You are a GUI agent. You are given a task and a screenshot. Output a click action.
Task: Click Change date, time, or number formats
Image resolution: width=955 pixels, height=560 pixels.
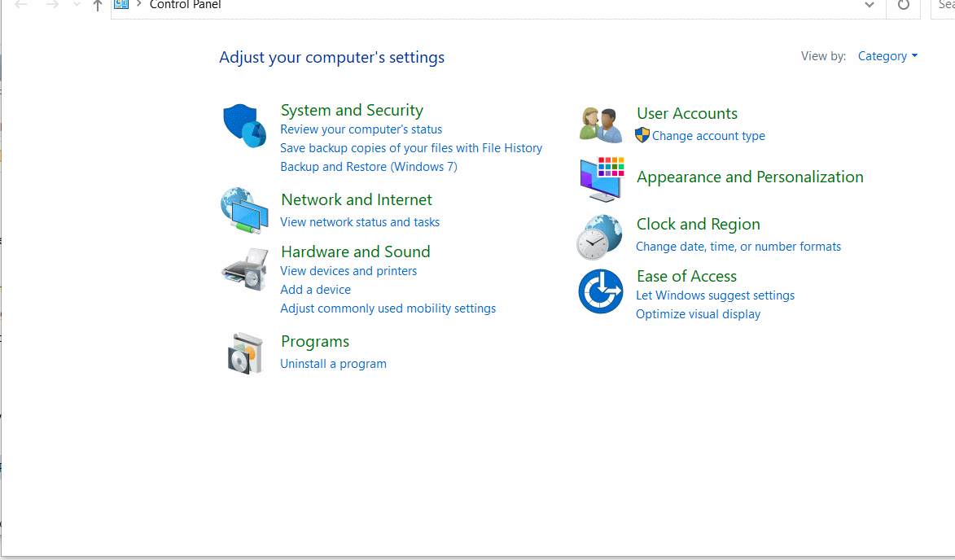pyautogui.click(x=738, y=247)
